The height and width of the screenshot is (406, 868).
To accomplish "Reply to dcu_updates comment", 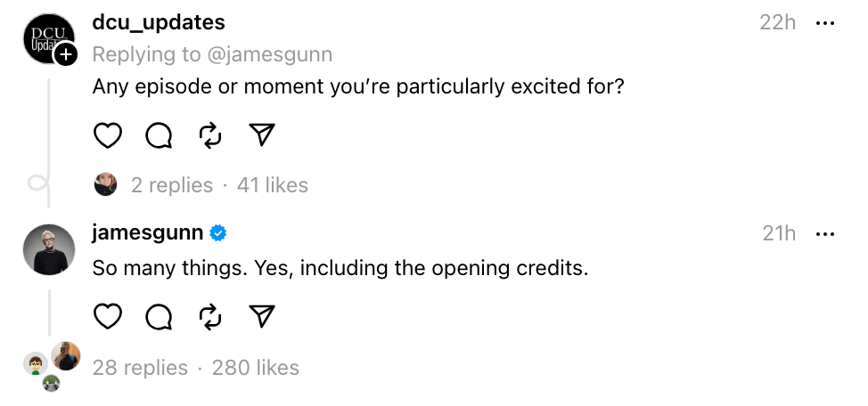I will pos(159,135).
